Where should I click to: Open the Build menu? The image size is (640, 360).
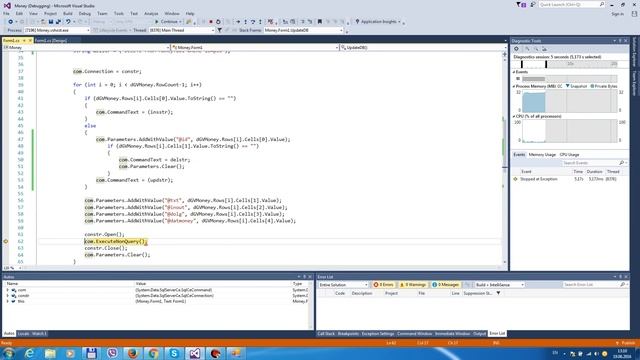[68, 13]
